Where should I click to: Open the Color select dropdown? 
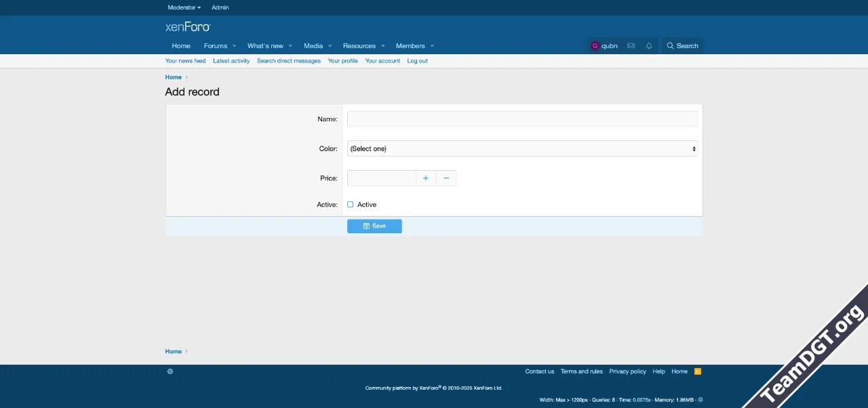pyautogui.click(x=522, y=148)
